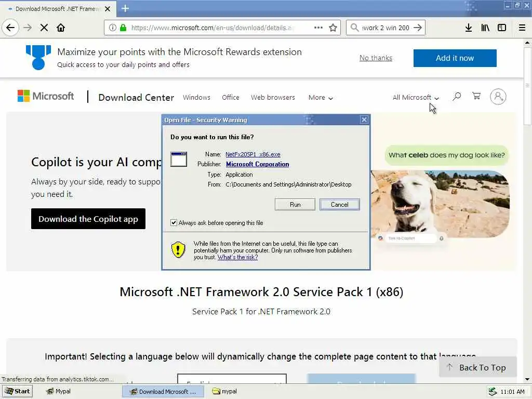Select the Download Microsoft .NET Framework tab

58,9
